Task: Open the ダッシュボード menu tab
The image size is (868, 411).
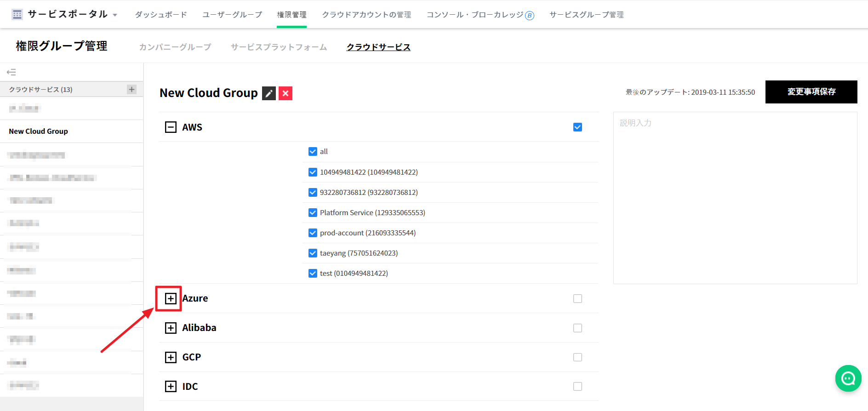Action: point(161,15)
